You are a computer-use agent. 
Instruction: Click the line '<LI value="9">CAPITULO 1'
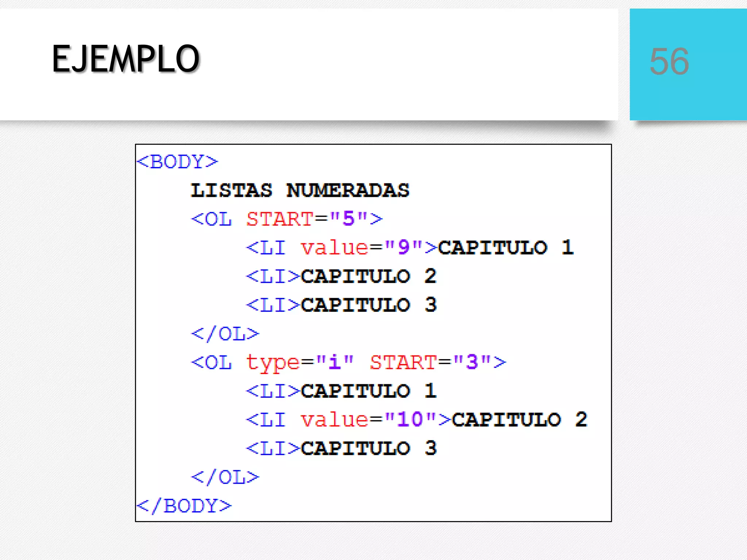(x=410, y=248)
